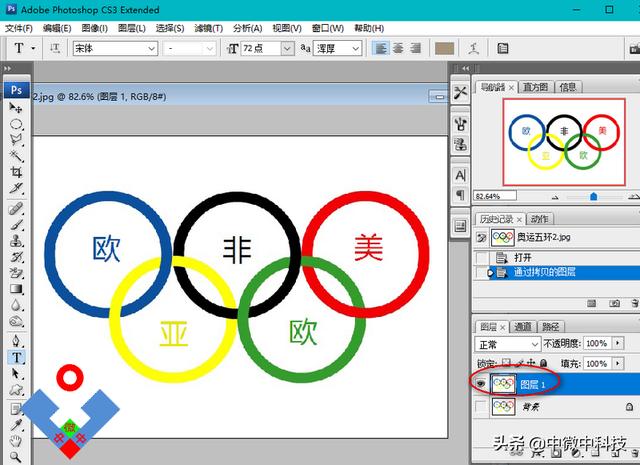
Task: Create new document from current state
Action: pos(591,303)
